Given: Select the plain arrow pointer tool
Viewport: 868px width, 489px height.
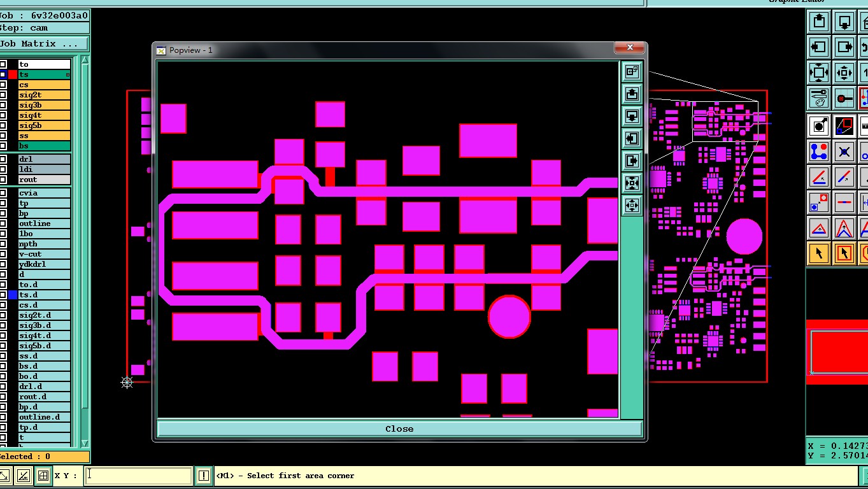Looking at the screenshot, I should (x=819, y=253).
